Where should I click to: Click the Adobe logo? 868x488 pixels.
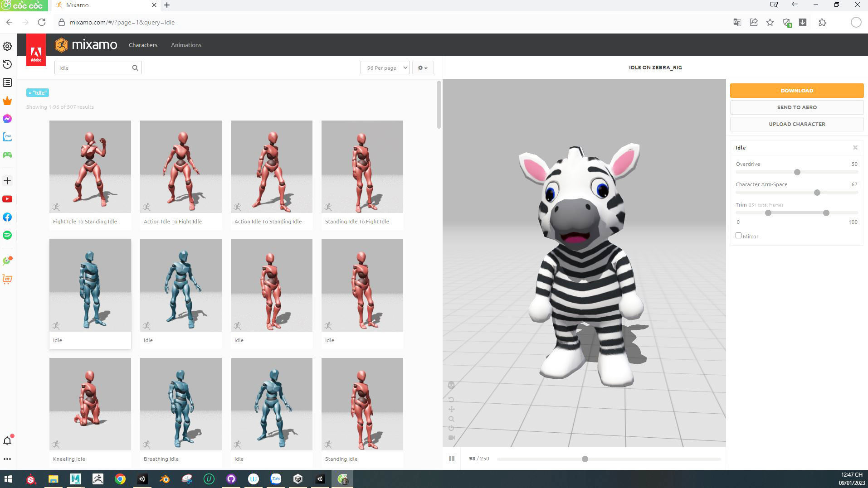36,50
